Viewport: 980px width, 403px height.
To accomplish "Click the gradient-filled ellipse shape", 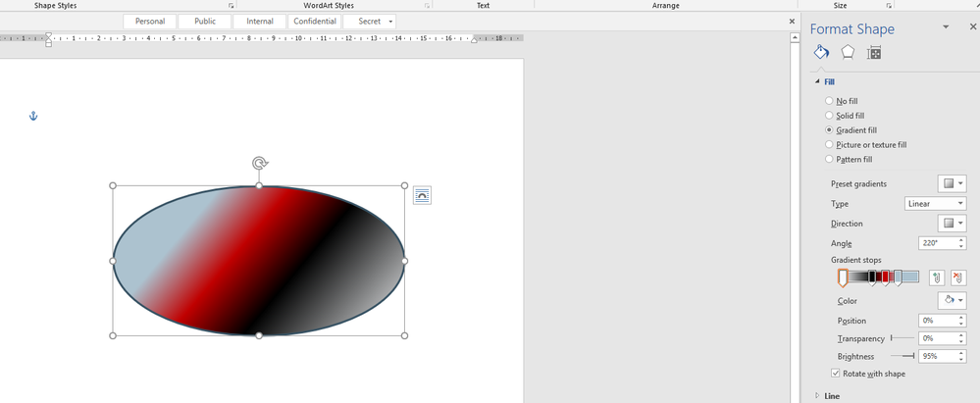I will (259, 261).
